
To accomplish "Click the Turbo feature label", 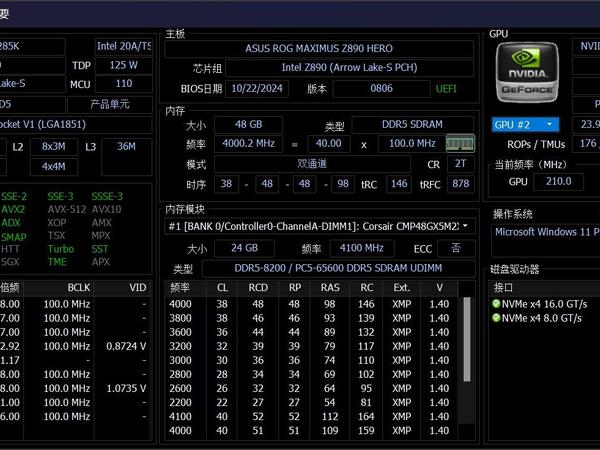I will point(61,249).
